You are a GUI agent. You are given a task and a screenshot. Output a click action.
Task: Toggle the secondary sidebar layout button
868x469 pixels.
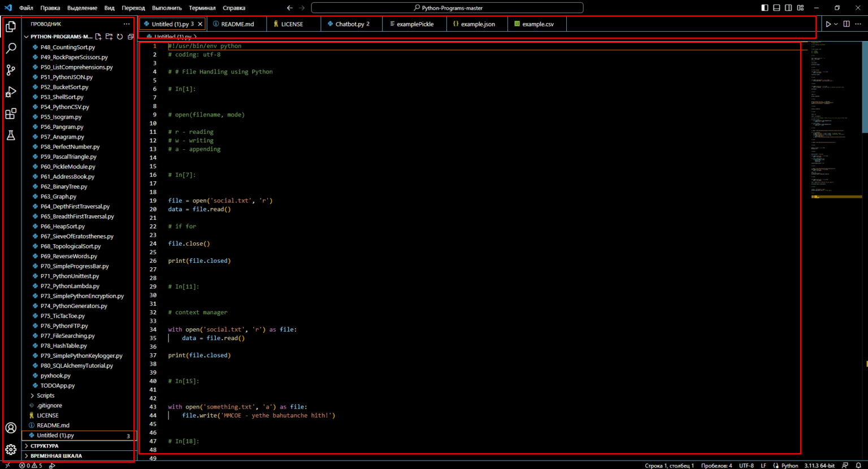click(788, 8)
